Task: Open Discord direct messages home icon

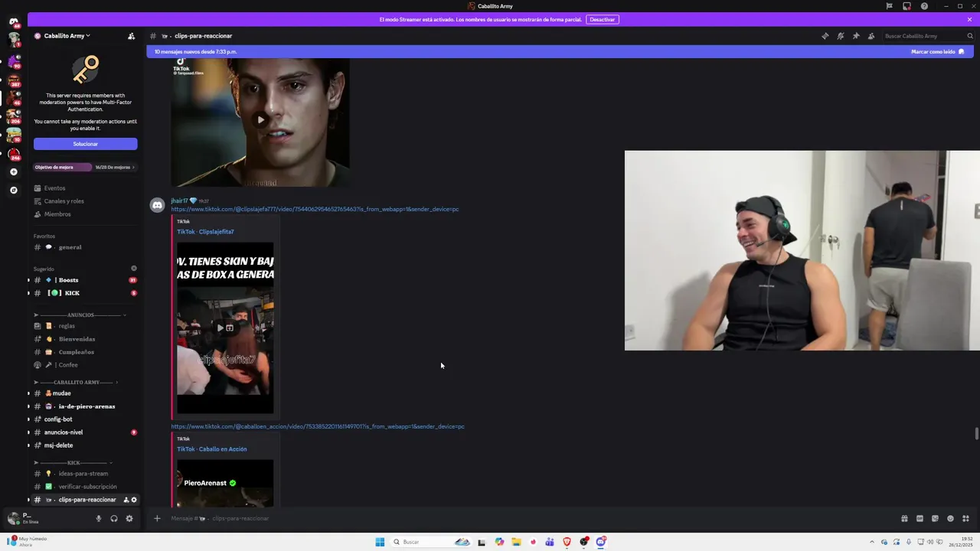Action: pos(14,21)
